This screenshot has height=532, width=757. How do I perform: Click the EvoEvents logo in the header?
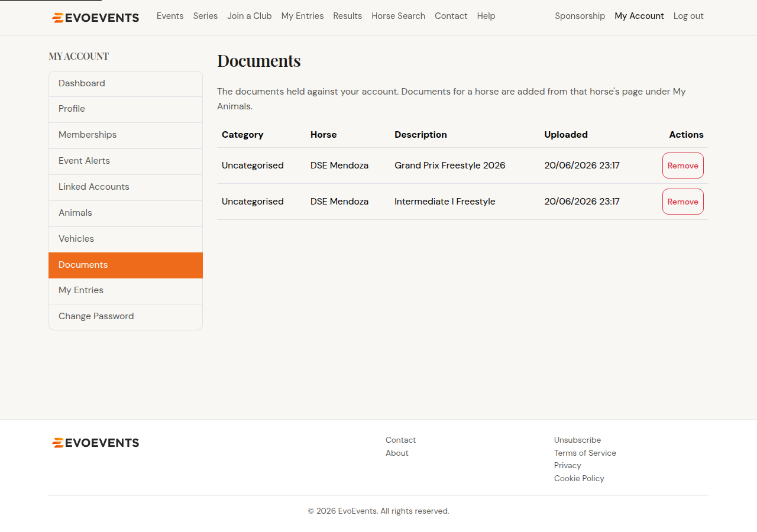coord(95,18)
